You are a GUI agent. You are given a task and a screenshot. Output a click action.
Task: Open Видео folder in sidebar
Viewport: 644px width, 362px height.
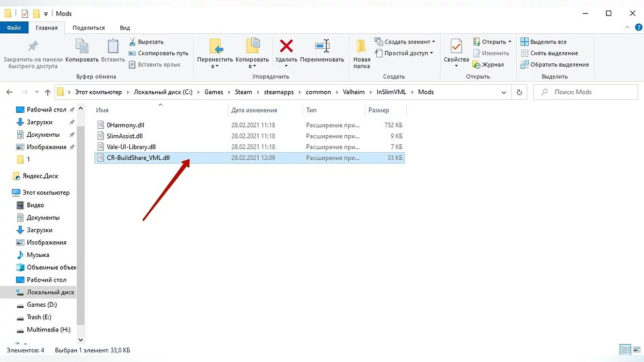31,205
